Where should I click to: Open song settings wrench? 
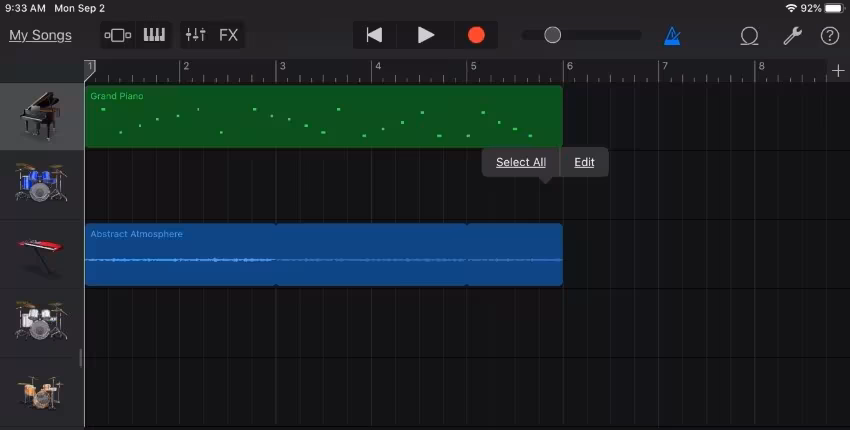(791, 35)
